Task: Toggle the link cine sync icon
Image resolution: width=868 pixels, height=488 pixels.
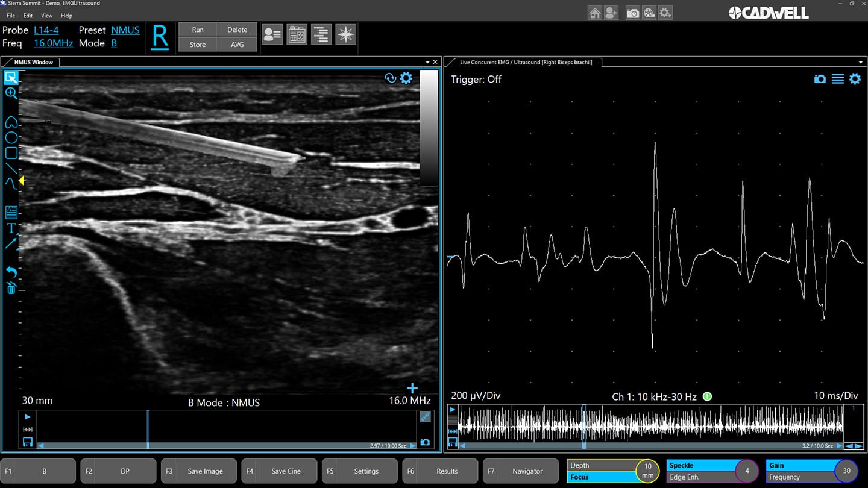Action: [x=425, y=416]
